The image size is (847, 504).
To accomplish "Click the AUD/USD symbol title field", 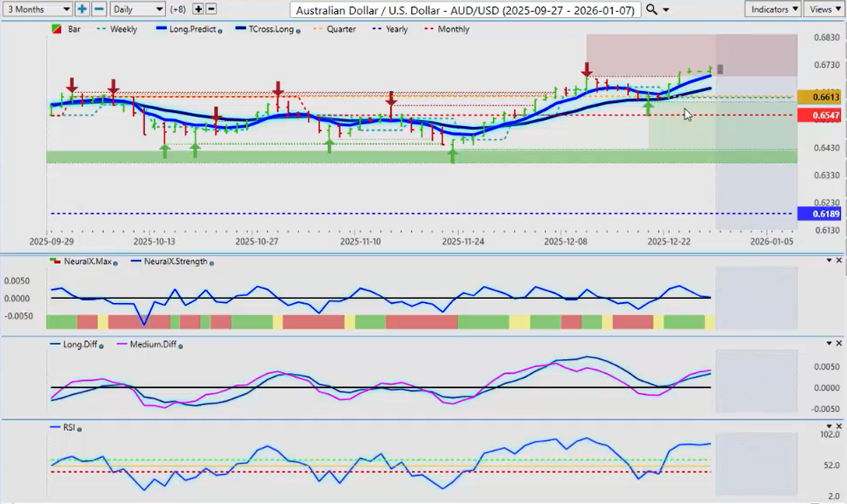I will click(x=466, y=9).
